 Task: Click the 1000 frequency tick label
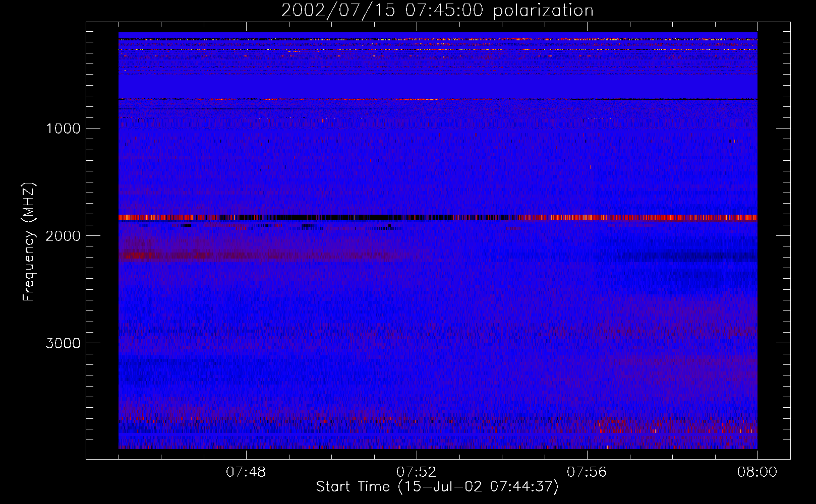(x=63, y=129)
